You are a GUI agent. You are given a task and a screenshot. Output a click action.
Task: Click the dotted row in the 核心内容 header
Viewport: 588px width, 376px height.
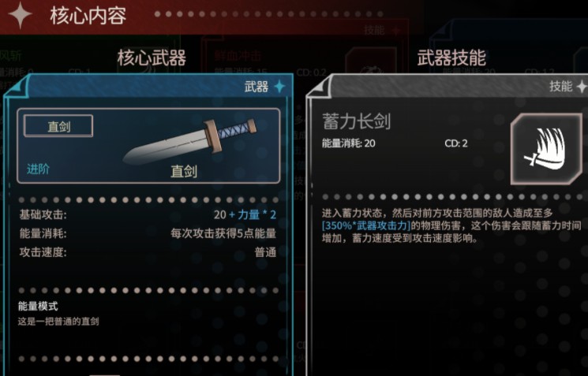tap(268, 14)
